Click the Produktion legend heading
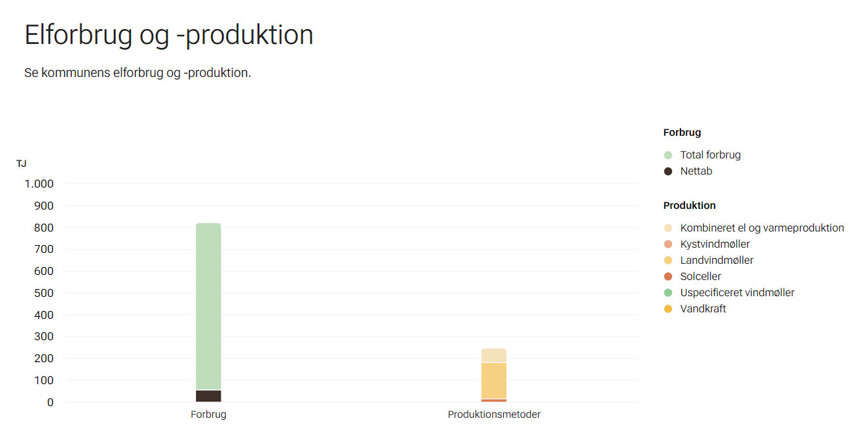868x432 pixels. pyautogui.click(x=689, y=206)
